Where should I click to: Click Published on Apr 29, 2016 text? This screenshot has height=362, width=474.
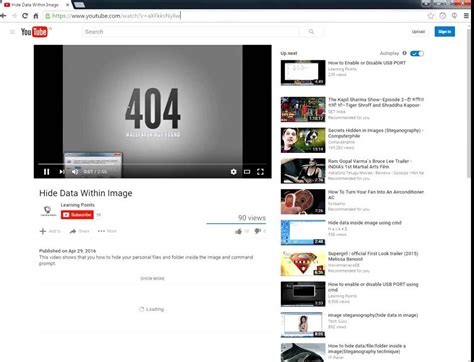(x=68, y=251)
